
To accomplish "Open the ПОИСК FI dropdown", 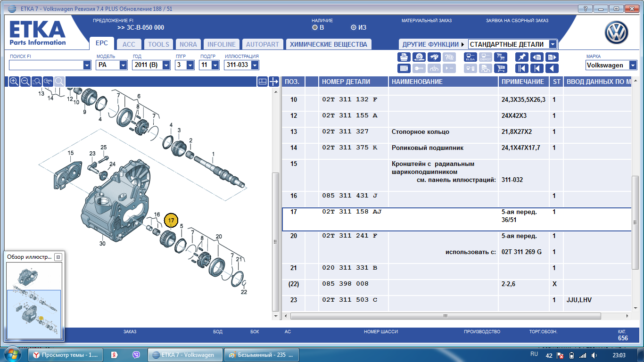I will tap(87, 65).
